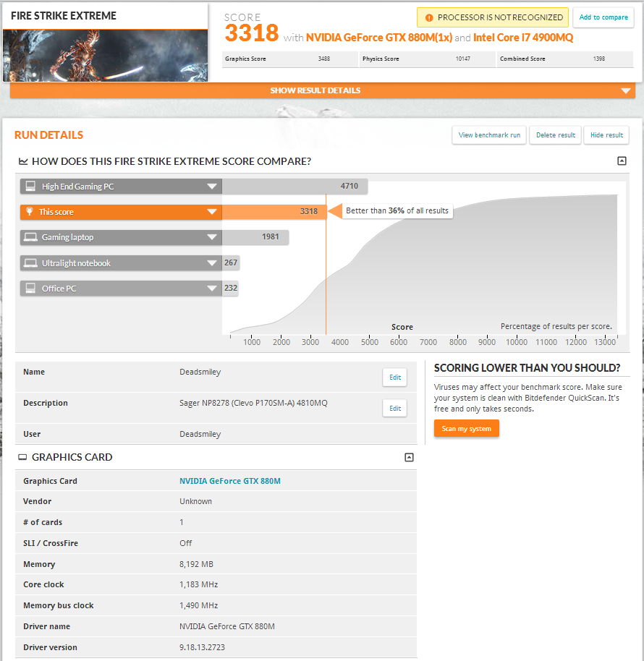Click the Physics Score value 10147
The width and height of the screenshot is (644, 661).
(462, 59)
